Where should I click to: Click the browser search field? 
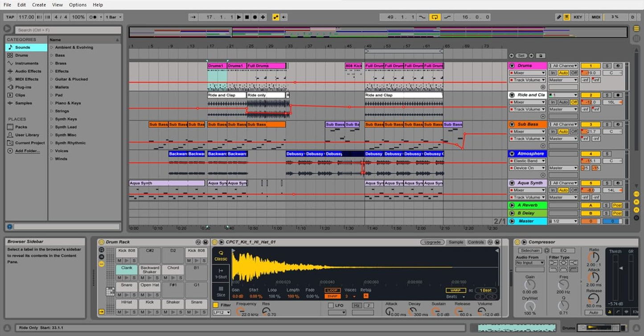(x=68, y=30)
